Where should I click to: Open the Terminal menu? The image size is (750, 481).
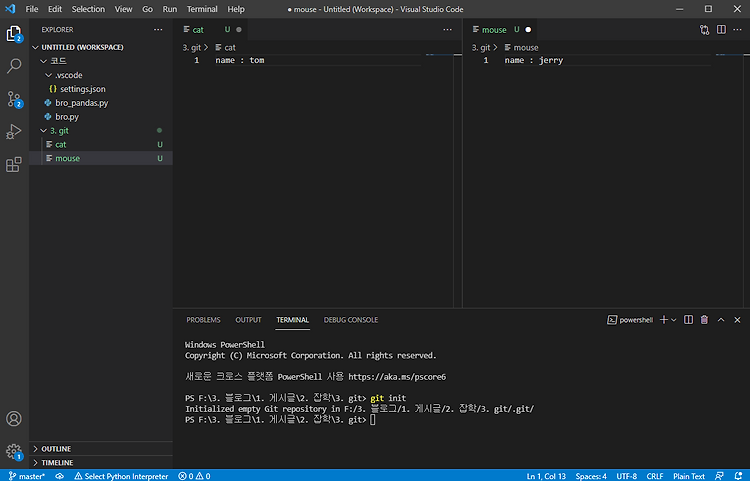pyautogui.click(x=202, y=9)
